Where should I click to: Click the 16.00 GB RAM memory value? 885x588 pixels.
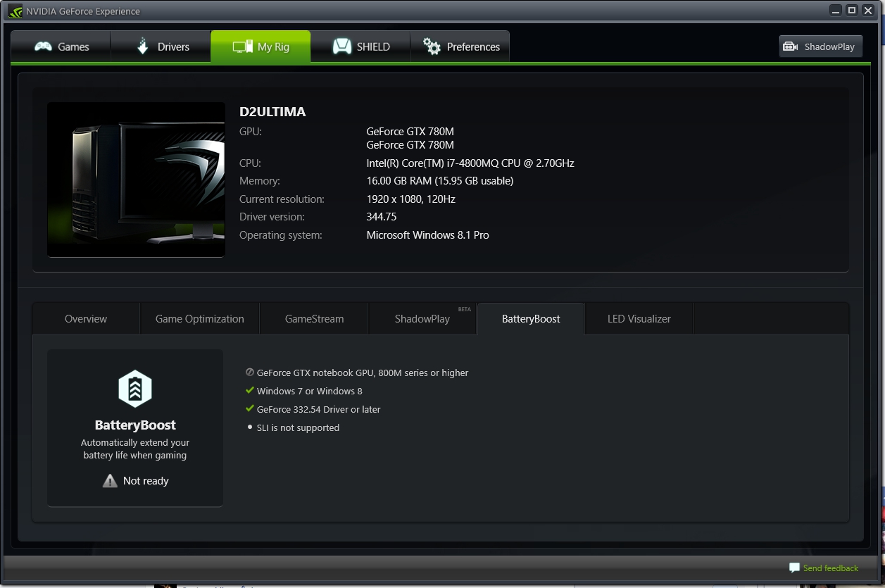pyautogui.click(x=440, y=181)
